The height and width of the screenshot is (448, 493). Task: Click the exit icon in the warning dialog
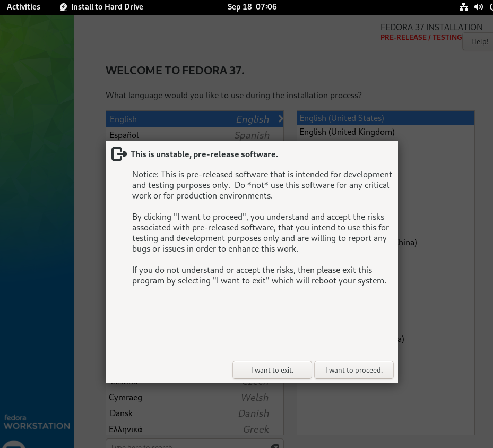click(119, 154)
